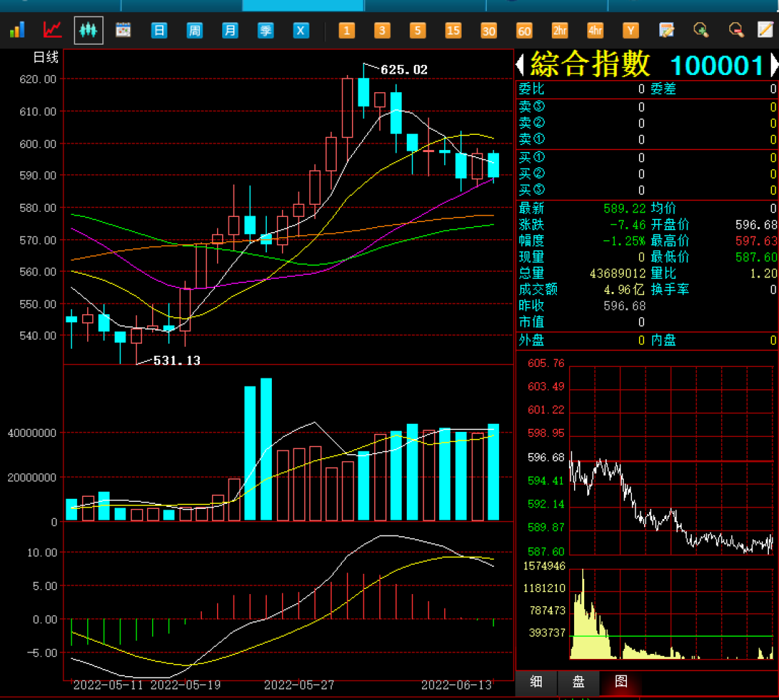
Task: Open the calendar with pencil icon
Action: (x=666, y=30)
